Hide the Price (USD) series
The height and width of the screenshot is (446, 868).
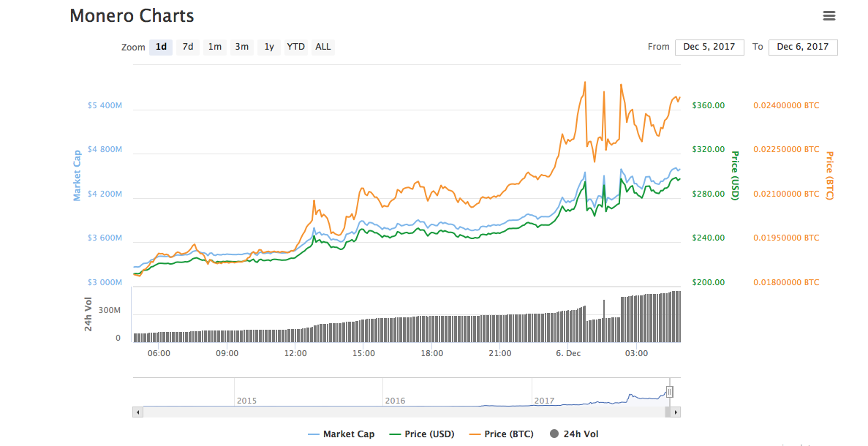421,434
